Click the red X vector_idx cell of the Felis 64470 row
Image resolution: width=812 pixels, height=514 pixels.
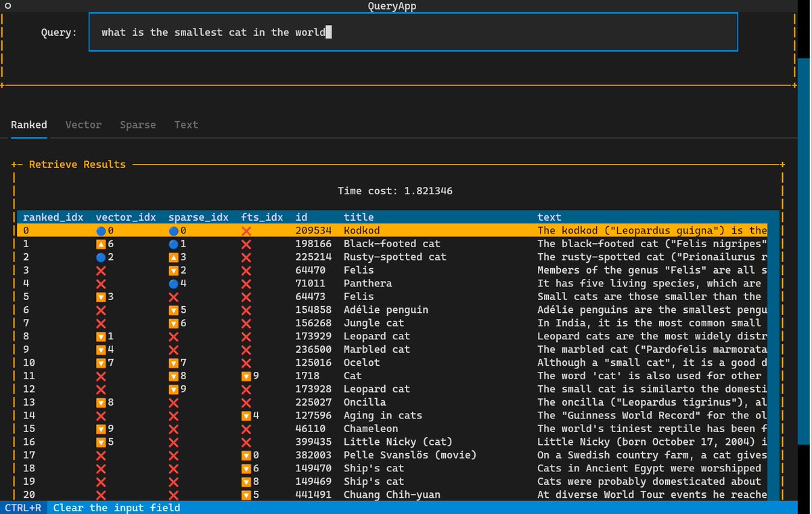tap(101, 270)
